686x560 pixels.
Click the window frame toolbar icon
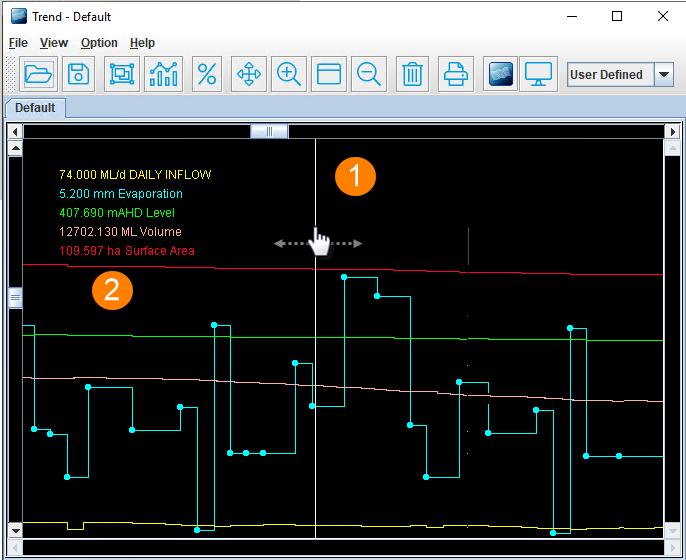tap(329, 74)
